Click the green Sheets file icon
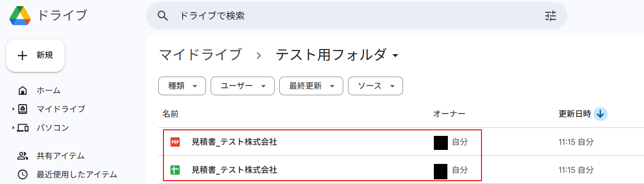 point(175,170)
